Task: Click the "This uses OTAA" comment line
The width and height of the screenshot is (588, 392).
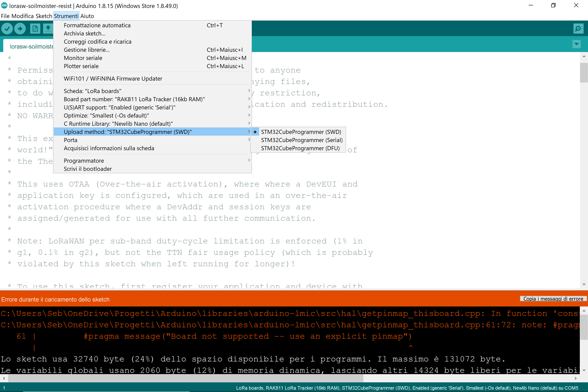Action: [183, 184]
